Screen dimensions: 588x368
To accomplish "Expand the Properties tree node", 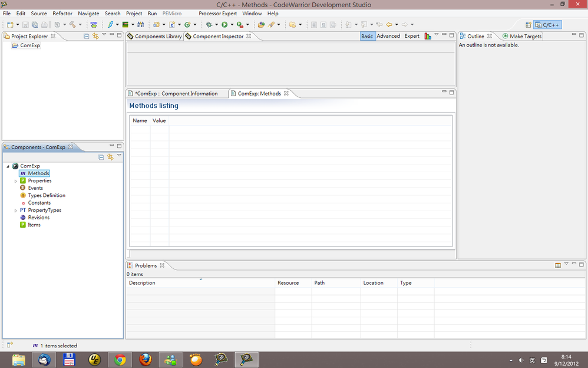I will pyautogui.click(x=16, y=181).
